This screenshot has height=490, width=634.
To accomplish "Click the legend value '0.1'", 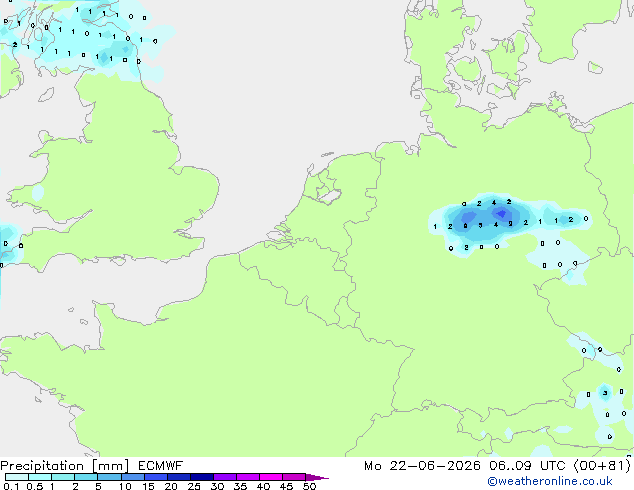I will [x=11, y=486].
